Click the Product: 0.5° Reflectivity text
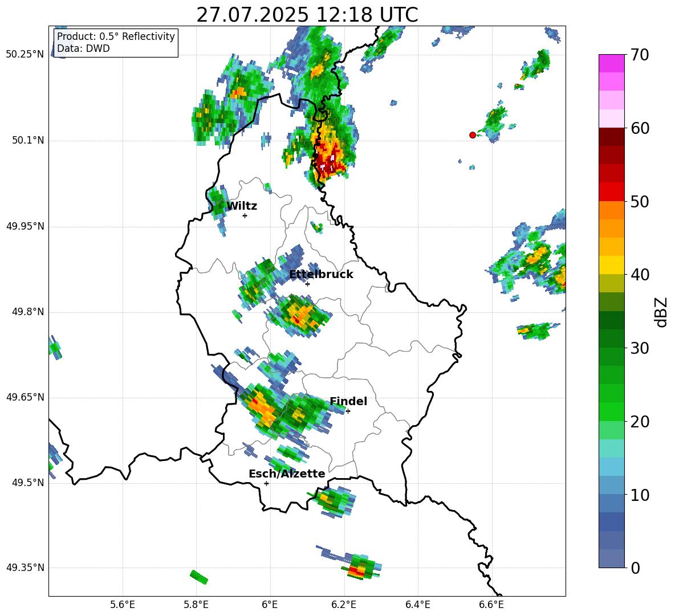675x616 pixels. pyautogui.click(x=116, y=36)
